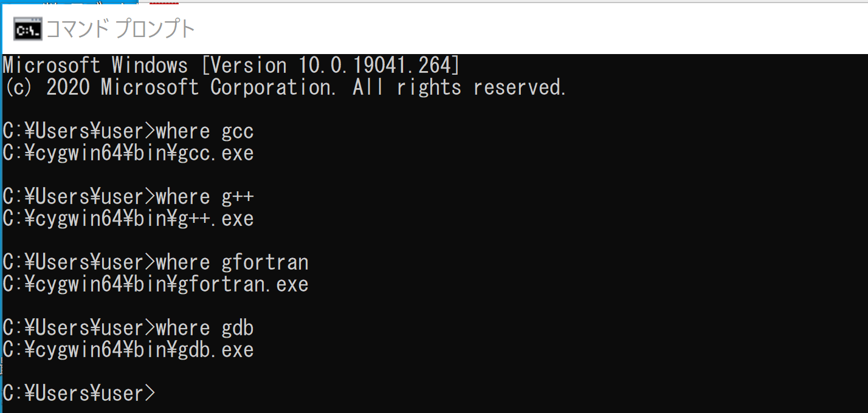Click the gfortran.exe path output line
The width and height of the screenshot is (868, 413).
point(156,284)
